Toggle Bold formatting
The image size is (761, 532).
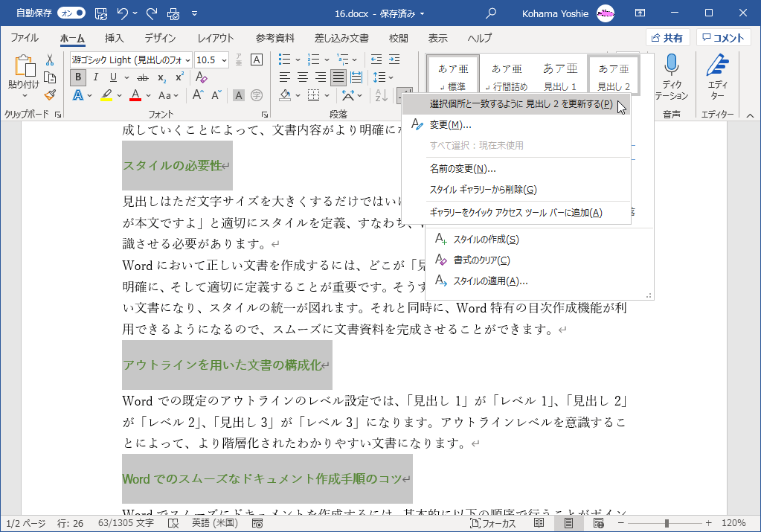[77, 77]
